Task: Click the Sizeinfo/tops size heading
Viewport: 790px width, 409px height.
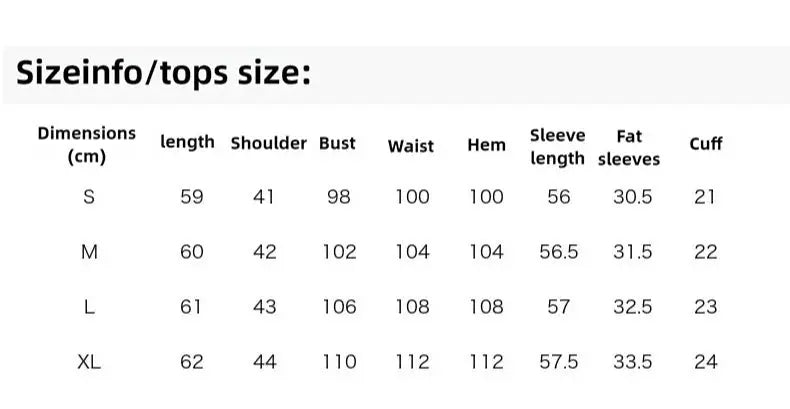Action: pos(164,73)
